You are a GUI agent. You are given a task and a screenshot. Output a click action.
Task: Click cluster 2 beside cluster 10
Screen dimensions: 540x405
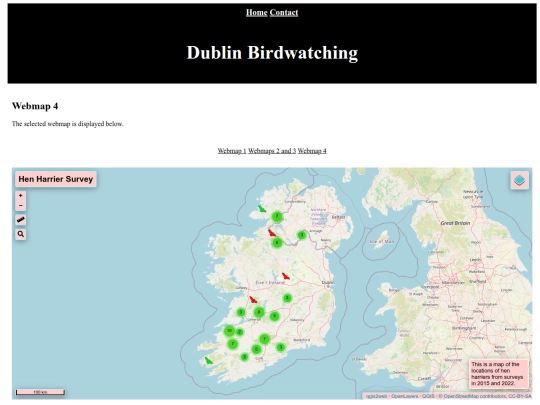240,332
